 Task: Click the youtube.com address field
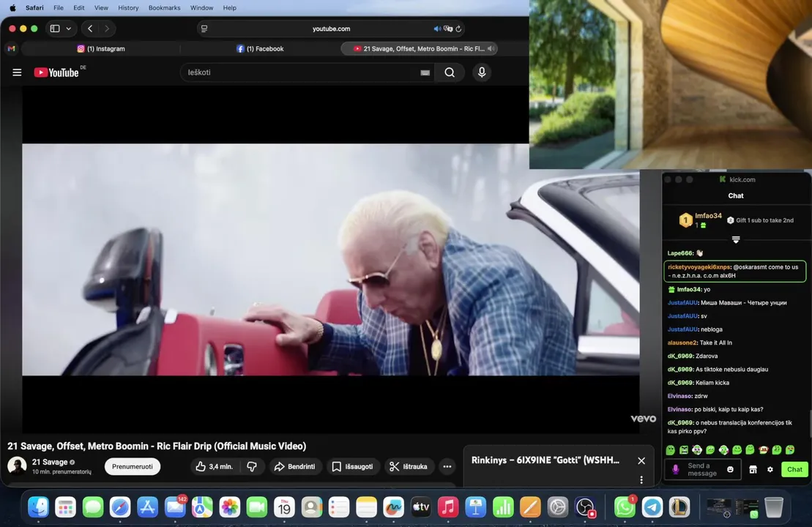pyautogui.click(x=332, y=29)
